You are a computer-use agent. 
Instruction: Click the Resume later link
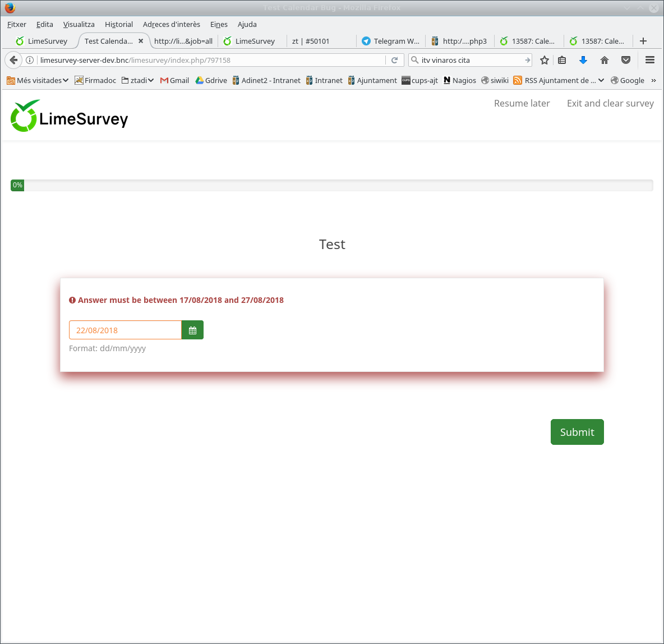(522, 103)
